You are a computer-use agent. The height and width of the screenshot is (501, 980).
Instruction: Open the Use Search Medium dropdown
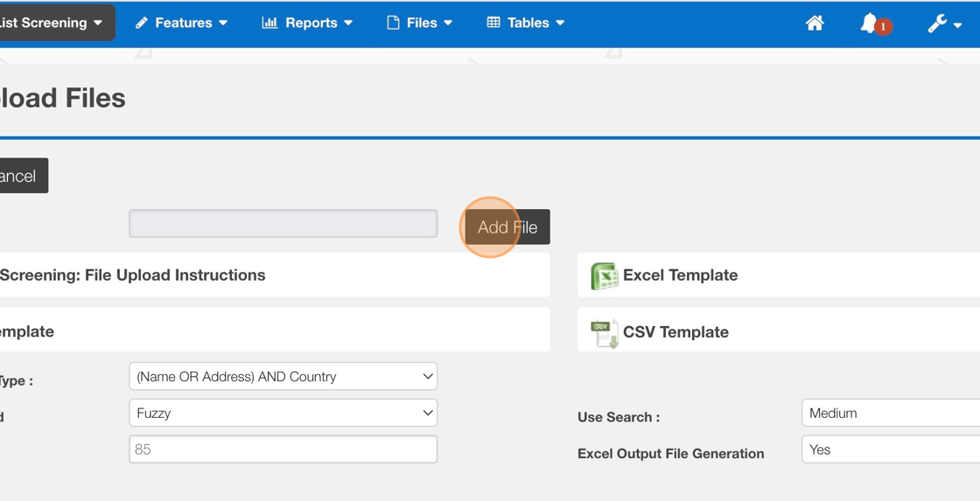pos(890,413)
